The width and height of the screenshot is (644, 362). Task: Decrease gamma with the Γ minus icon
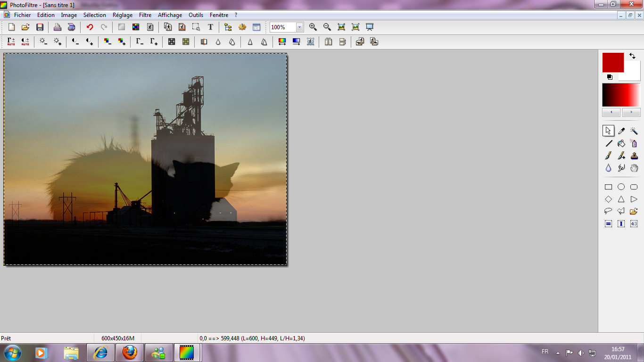tap(140, 42)
